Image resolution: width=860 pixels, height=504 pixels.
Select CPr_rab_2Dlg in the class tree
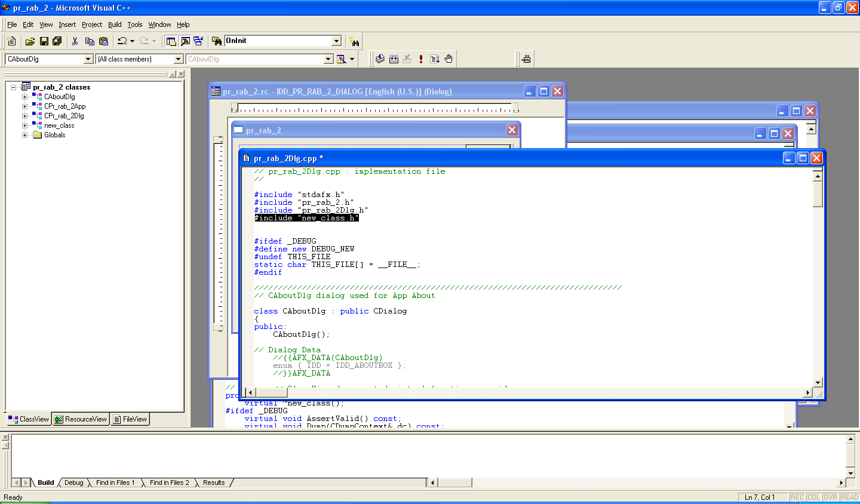(64, 116)
